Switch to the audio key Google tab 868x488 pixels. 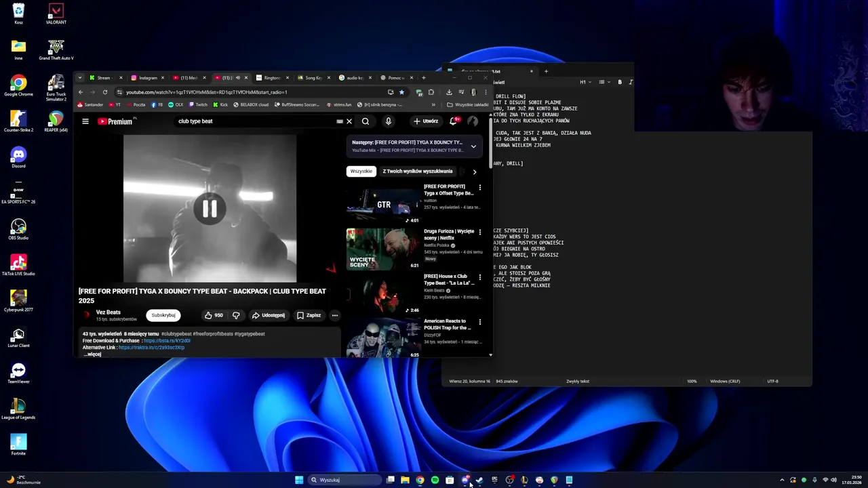pyautogui.click(x=355, y=78)
